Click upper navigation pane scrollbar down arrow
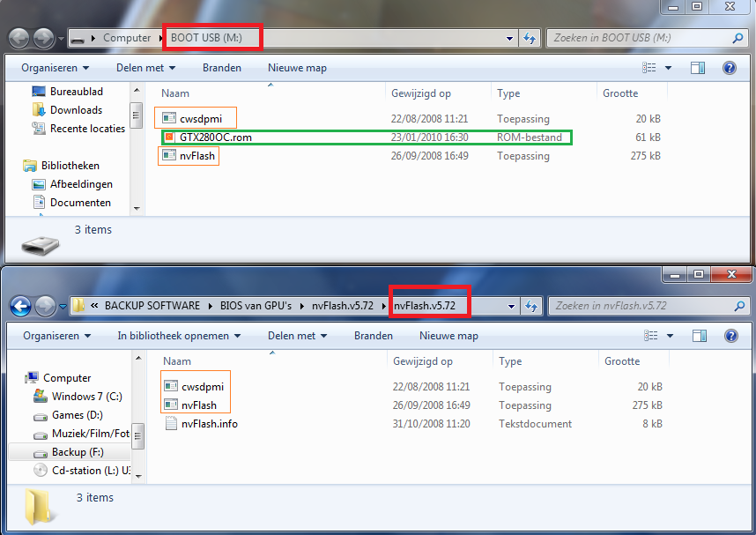 [x=137, y=208]
